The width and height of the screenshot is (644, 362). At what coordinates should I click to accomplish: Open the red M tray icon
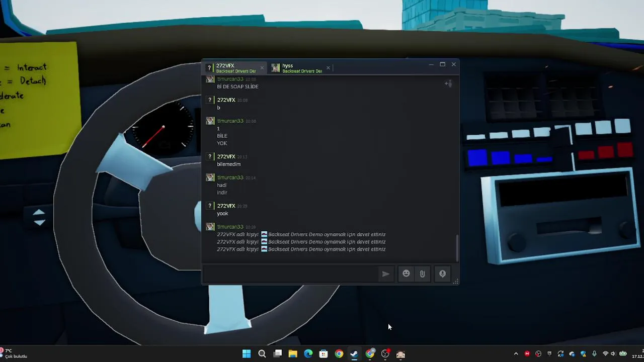click(527, 354)
